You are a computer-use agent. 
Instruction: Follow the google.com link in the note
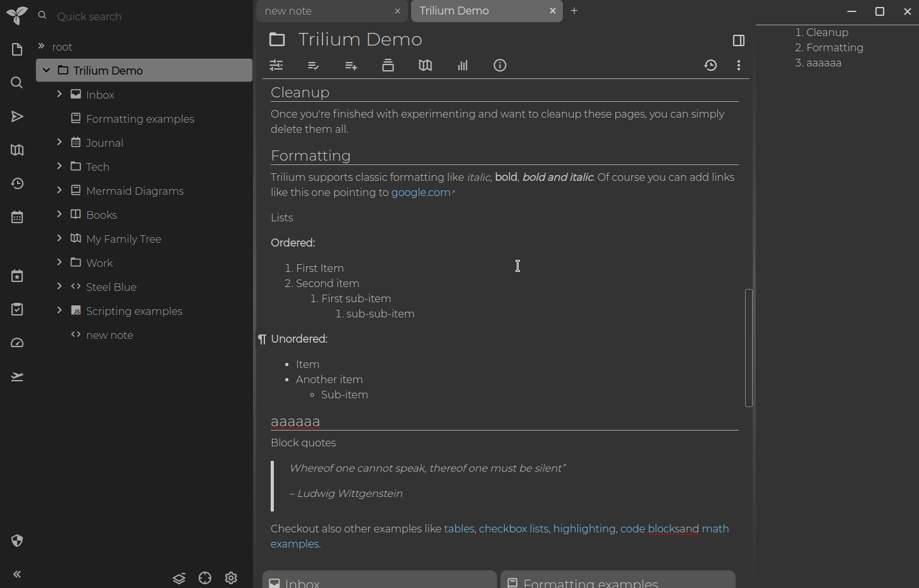(x=419, y=192)
